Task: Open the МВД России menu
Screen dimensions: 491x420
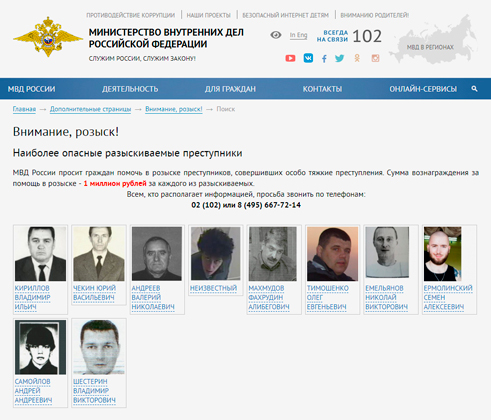Action: (x=31, y=89)
